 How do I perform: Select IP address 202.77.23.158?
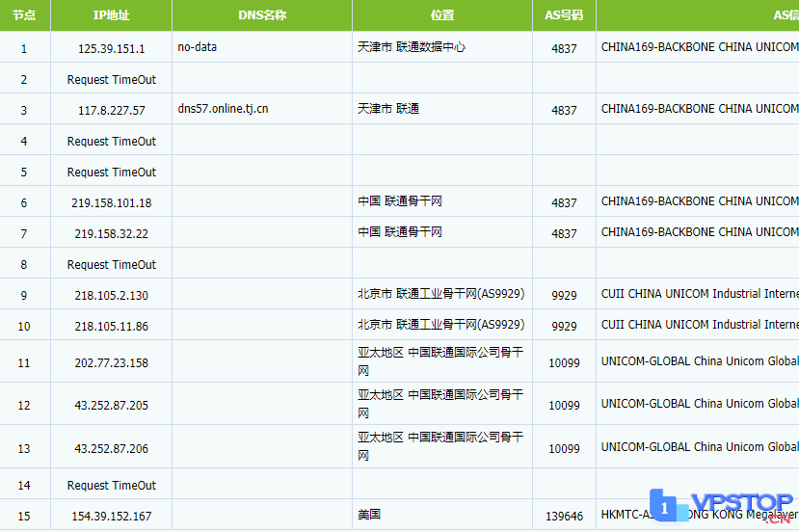pyautogui.click(x=111, y=363)
